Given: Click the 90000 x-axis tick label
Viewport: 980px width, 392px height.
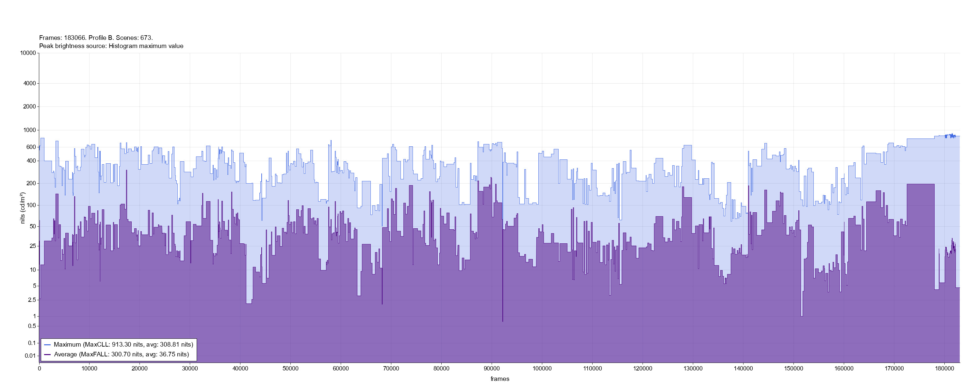Looking at the screenshot, I should (492, 368).
